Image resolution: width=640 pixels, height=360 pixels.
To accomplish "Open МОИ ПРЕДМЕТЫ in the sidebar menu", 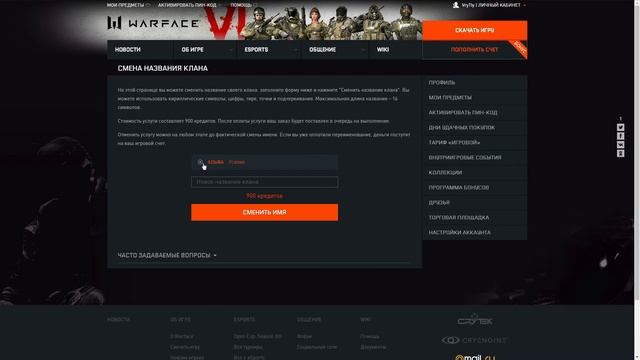I will (x=475, y=98).
